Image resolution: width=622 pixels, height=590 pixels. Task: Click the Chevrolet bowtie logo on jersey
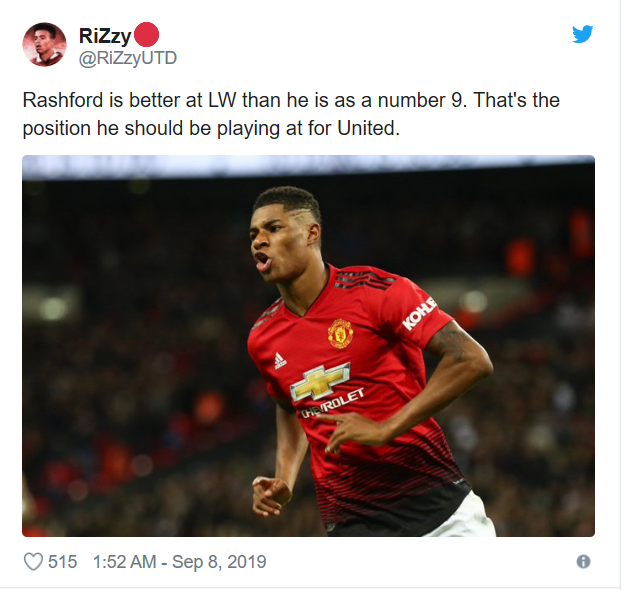point(320,382)
